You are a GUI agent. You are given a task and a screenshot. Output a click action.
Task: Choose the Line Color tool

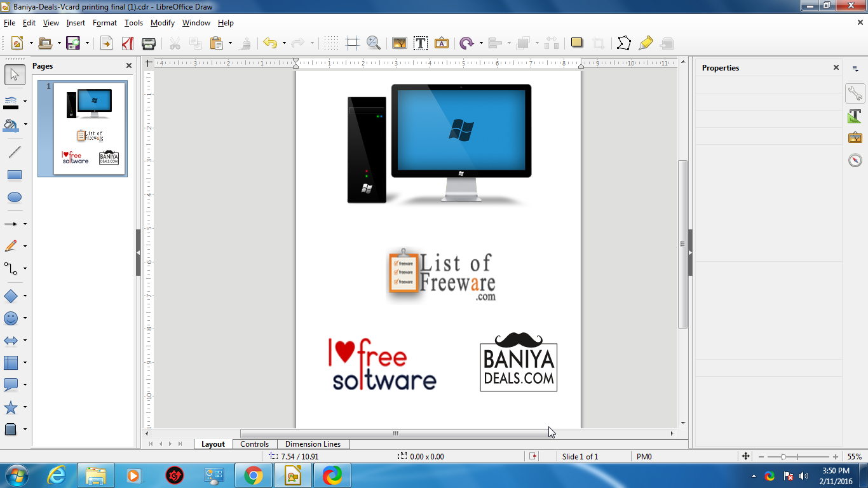point(11,102)
